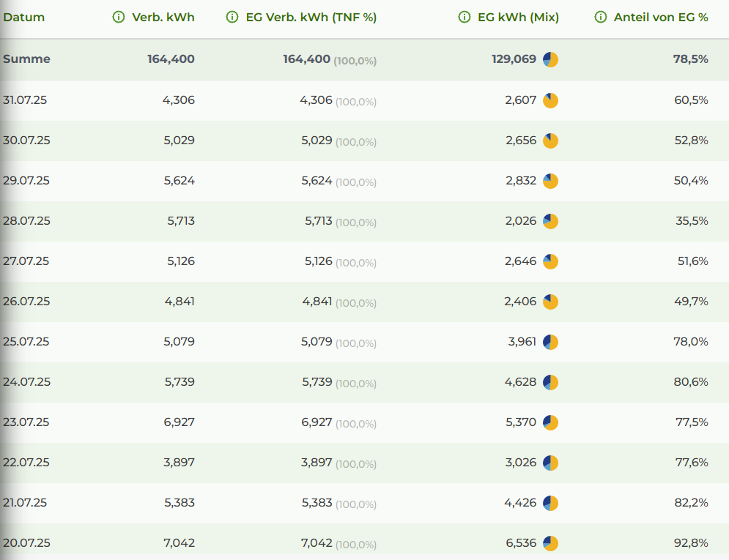Select the 30.07.25 date cell
This screenshot has width=729, height=560.
click(26, 141)
